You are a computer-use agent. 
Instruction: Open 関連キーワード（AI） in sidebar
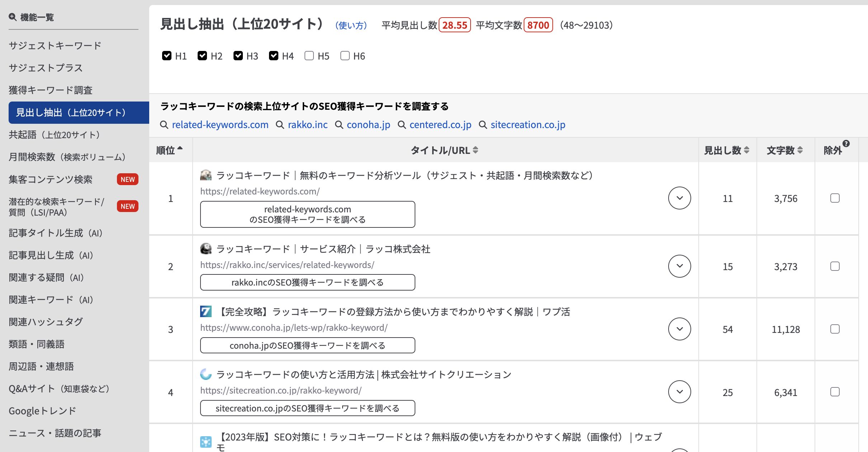(x=52, y=300)
